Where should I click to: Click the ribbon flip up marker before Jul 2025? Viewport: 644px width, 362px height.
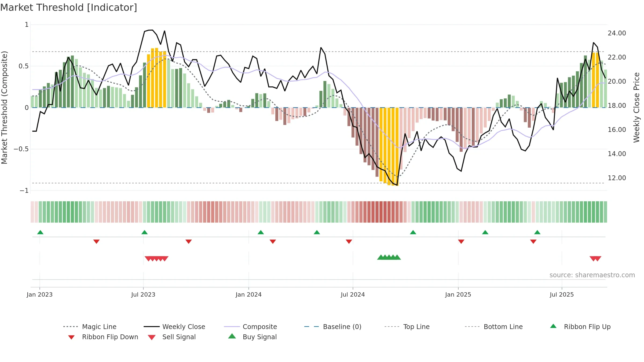pos(537,232)
